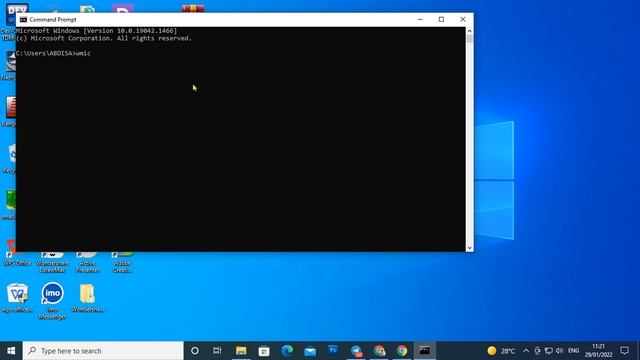Click the Microsoft Corporation copyright line
The image size is (640, 360).
coord(104,38)
